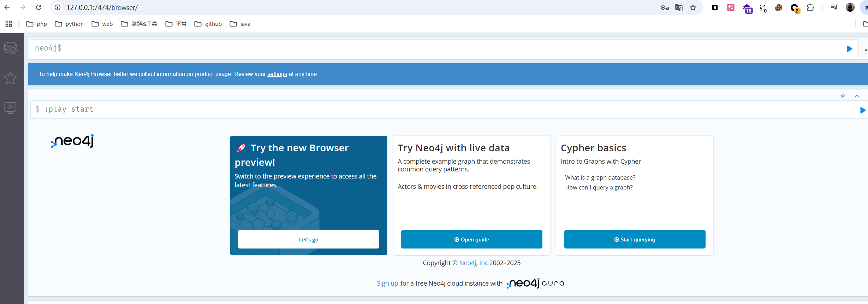Open the python bookmark folder
Screen dimensions: 868x304
pyautogui.click(x=69, y=24)
